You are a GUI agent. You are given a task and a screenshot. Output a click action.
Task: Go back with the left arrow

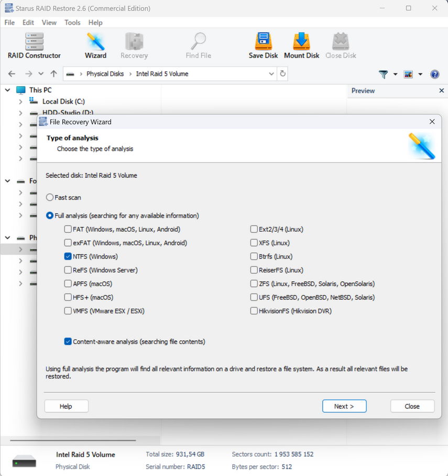[12, 74]
